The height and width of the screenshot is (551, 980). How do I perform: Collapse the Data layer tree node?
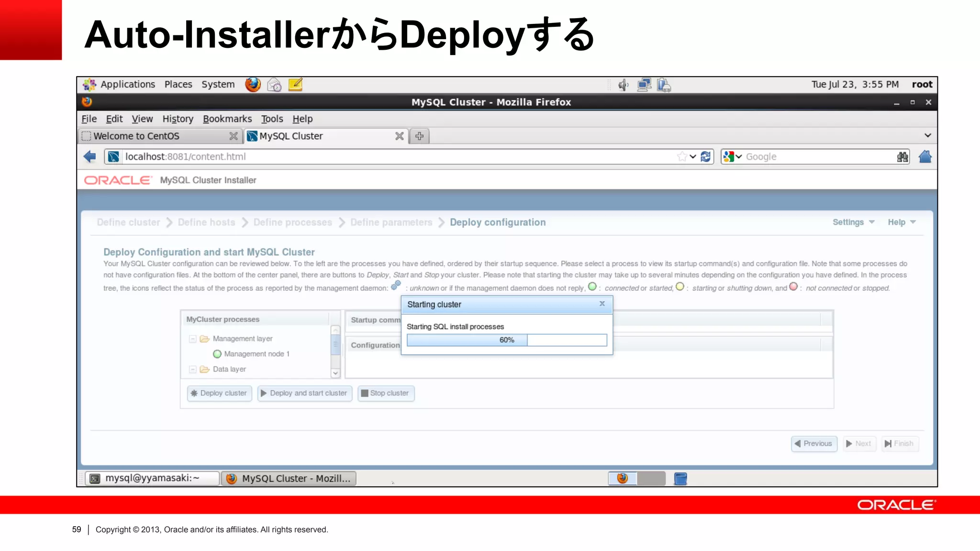[193, 369]
